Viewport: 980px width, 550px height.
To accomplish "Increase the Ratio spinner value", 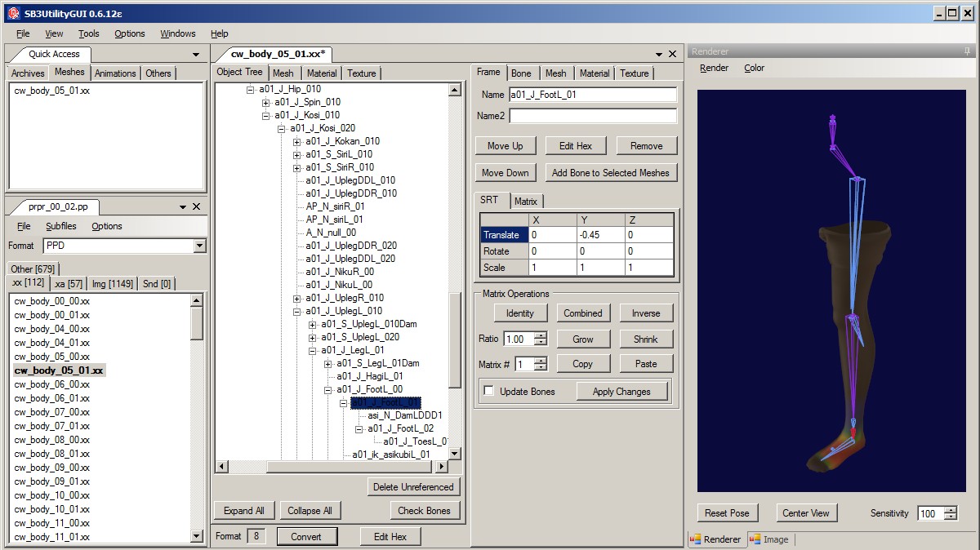I will (541, 335).
